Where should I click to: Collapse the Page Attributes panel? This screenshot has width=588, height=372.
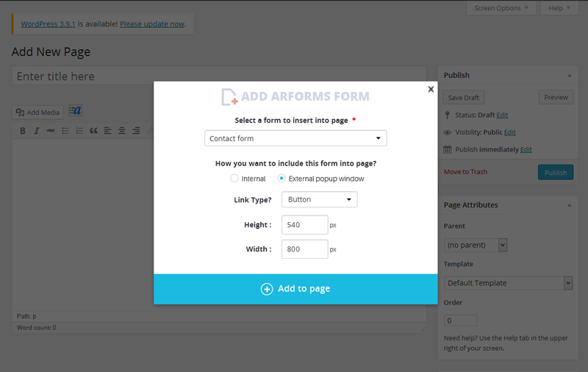click(569, 205)
